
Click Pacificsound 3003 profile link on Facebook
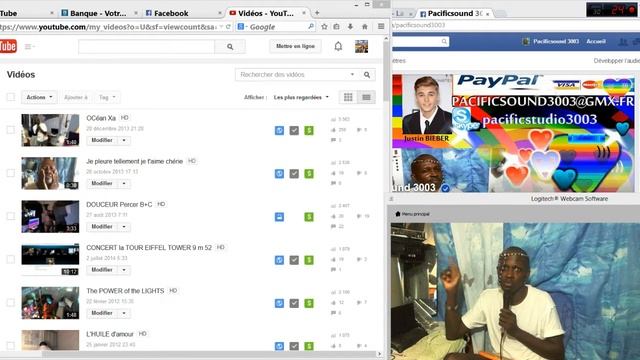tap(551, 41)
